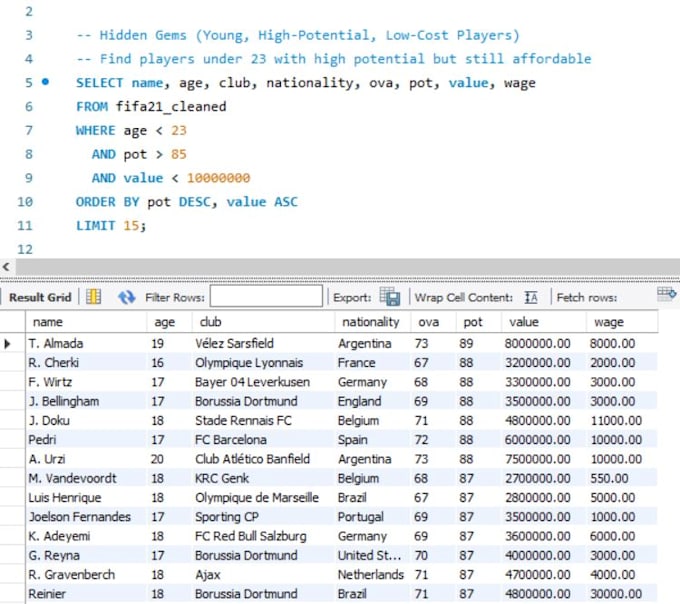680x604 pixels.
Task: Click the 8000000.00 value cell
Action: click(x=544, y=343)
